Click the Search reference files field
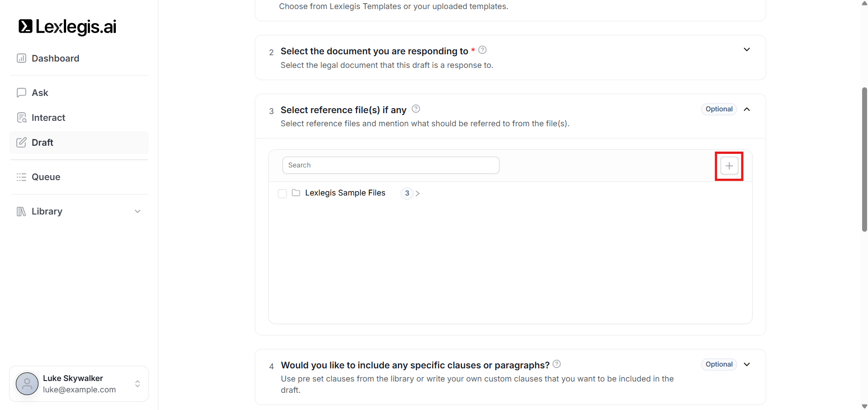Image resolution: width=868 pixels, height=410 pixels. [x=391, y=165]
